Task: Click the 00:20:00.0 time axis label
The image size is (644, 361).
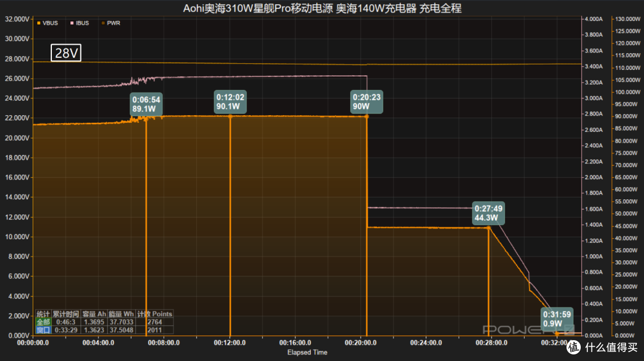Action: coord(361,343)
